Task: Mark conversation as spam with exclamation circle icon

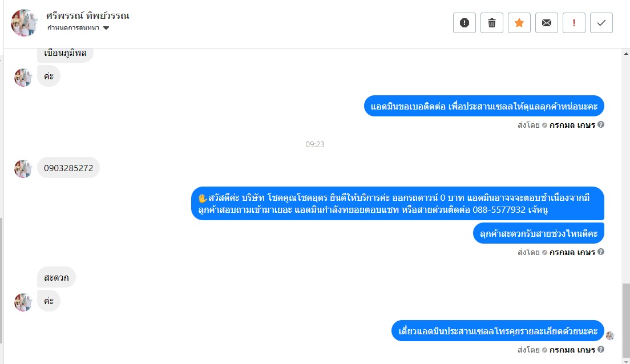Action: pyautogui.click(x=465, y=23)
